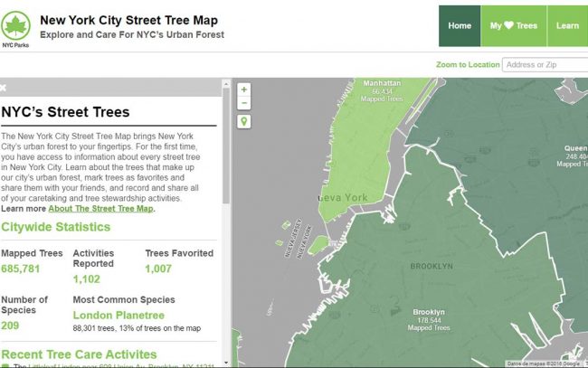Click the heart icon in My Trees

point(509,25)
